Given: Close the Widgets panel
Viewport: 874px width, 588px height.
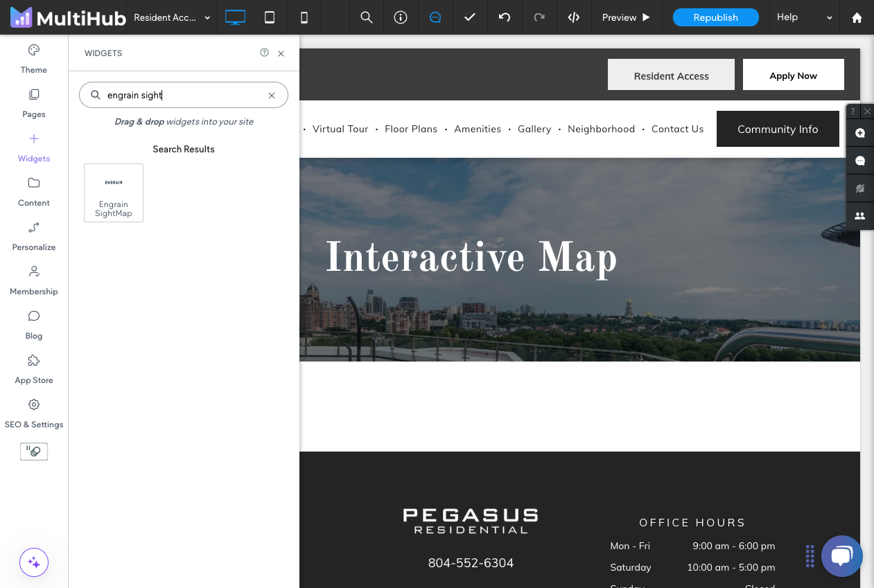Looking at the screenshot, I should click(x=281, y=53).
